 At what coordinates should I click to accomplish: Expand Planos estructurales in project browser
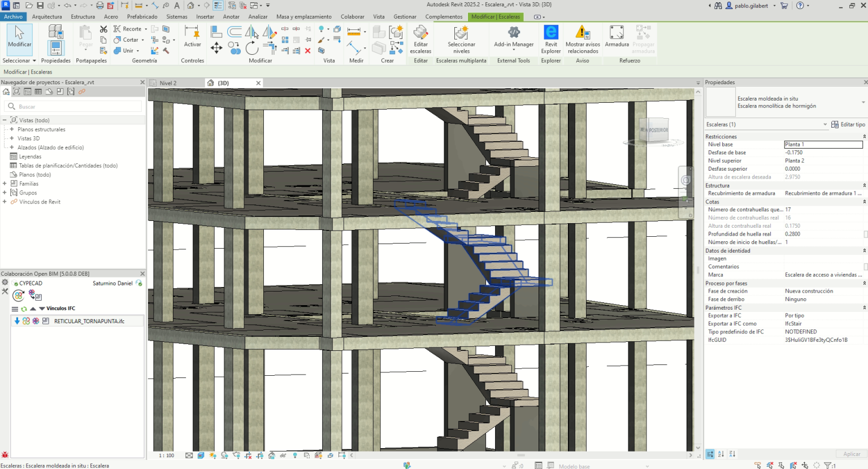pos(12,129)
